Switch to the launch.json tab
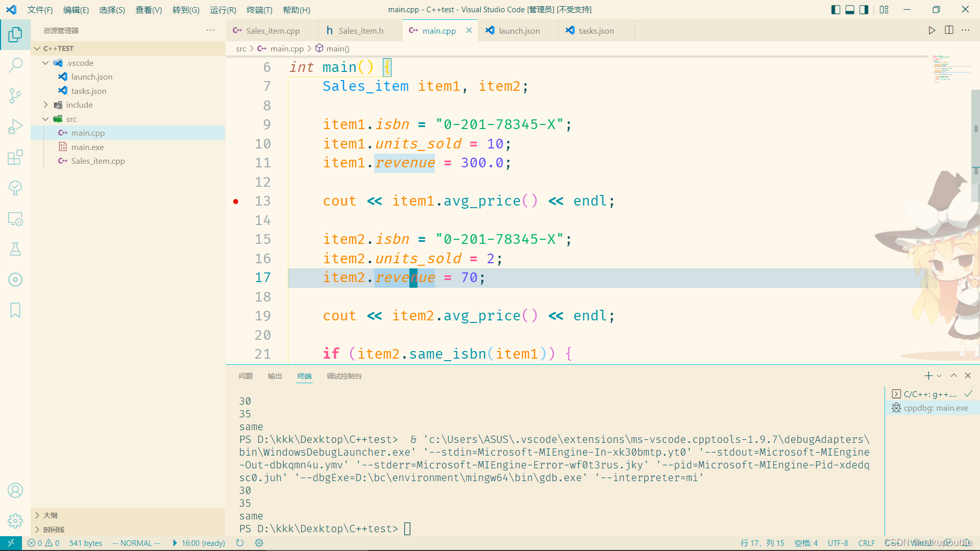This screenshot has height=551, width=980. [519, 31]
